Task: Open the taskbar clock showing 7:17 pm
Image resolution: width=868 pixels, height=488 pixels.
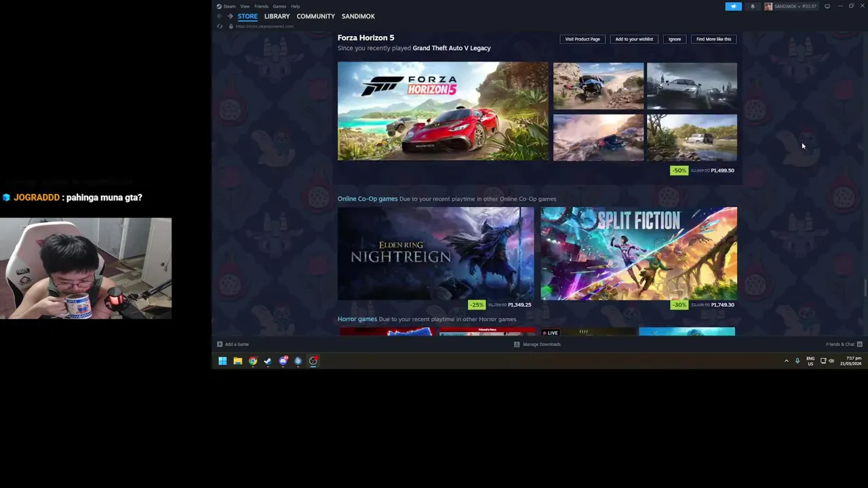Action: 851,361
